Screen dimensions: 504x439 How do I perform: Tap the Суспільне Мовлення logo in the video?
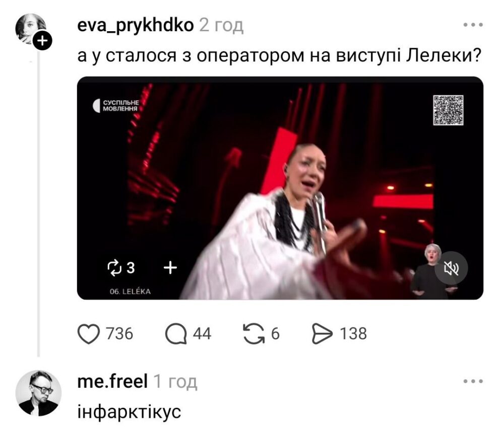[x=116, y=106]
